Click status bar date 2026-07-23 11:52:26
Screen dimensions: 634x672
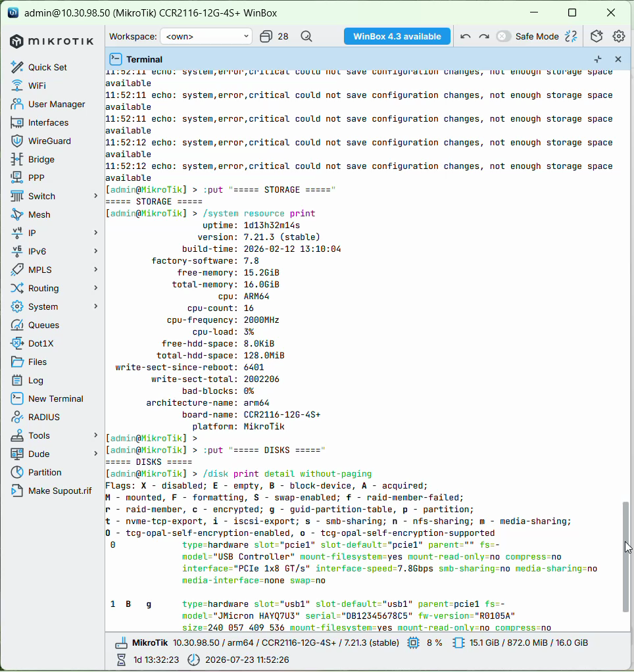click(x=247, y=660)
